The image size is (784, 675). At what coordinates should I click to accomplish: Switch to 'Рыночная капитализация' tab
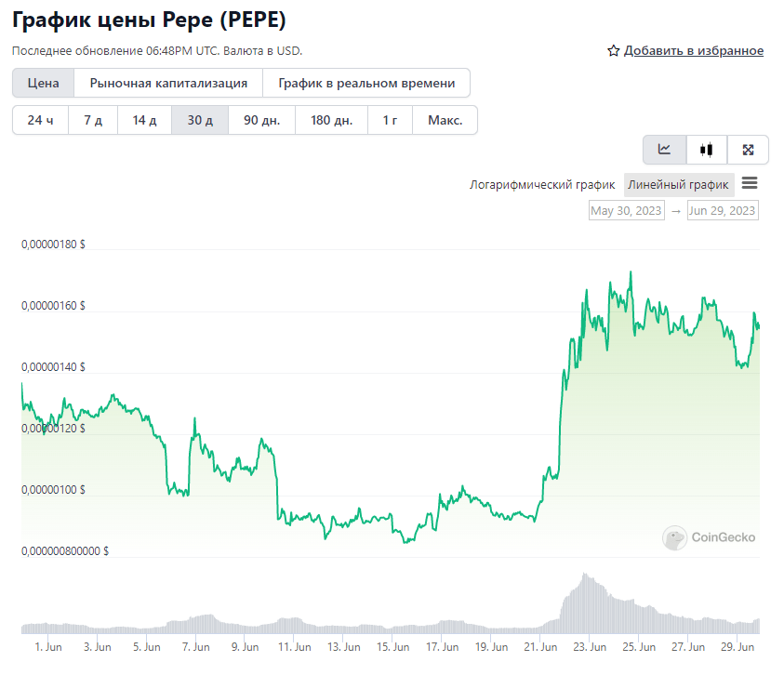click(168, 83)
